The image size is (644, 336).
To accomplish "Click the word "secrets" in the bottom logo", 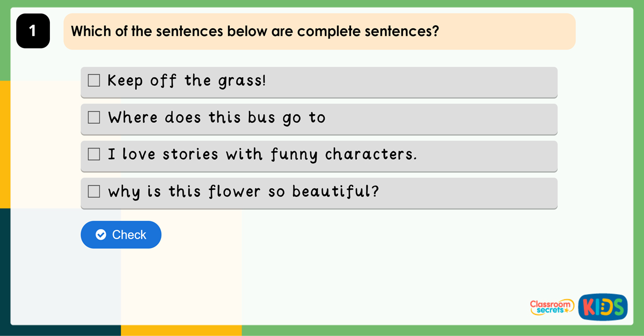I will click(551, 310).
